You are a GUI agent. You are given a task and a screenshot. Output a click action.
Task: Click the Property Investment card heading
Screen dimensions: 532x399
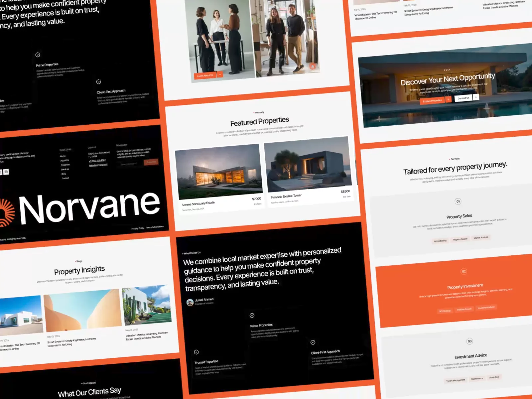pyautogui.click(x=465, y=286)
